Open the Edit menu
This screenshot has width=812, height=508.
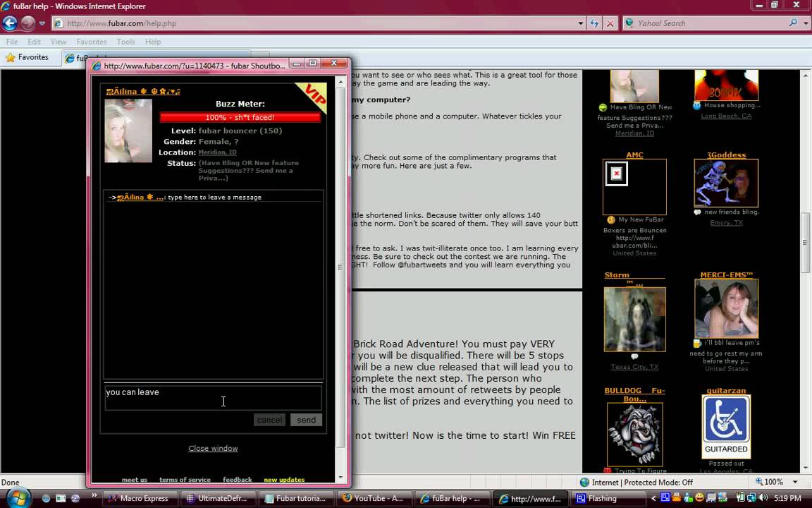pyautogui.click(x=34, y=42)
